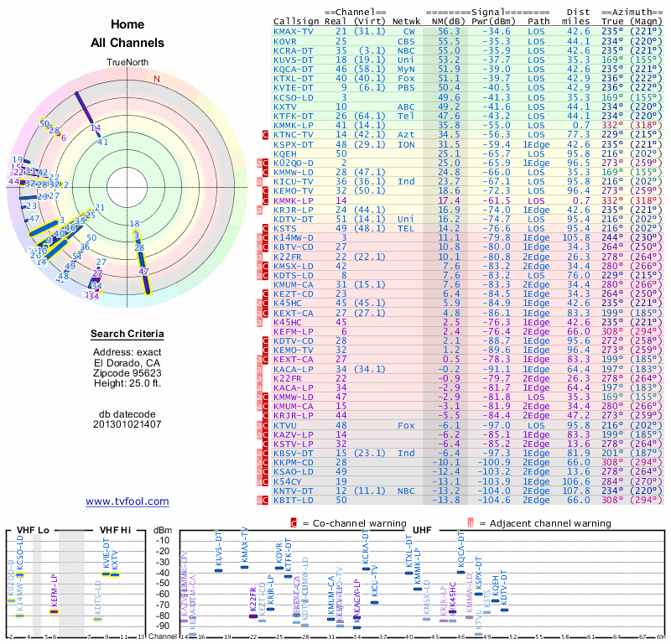
Task: Click the 201301021407 datecode value
Action: tap(127, 424)
